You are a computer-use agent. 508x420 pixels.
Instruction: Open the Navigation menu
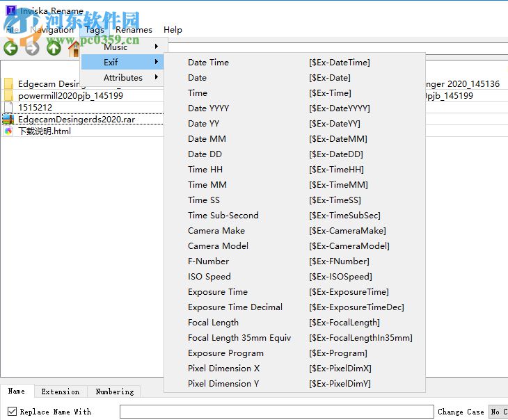[51, 30]
